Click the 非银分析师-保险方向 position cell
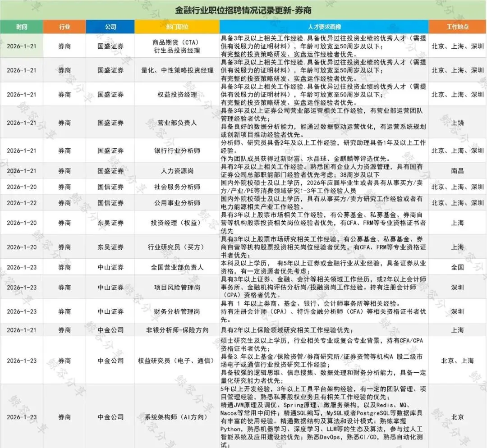 (177, 330)
